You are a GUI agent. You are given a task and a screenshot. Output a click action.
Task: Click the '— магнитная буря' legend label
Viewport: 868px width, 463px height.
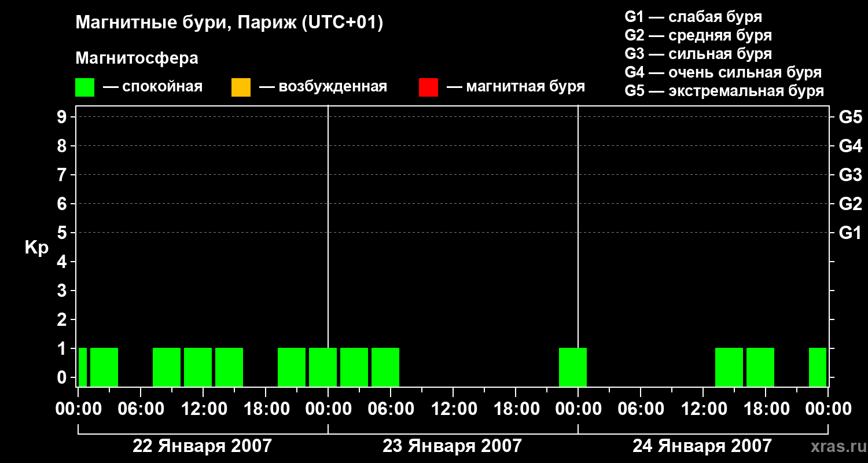(516, 87)
